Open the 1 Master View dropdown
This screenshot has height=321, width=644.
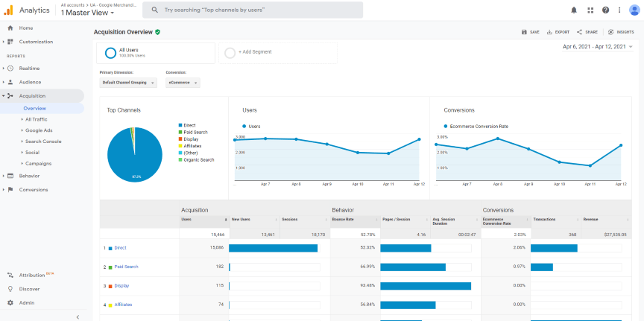87,13
